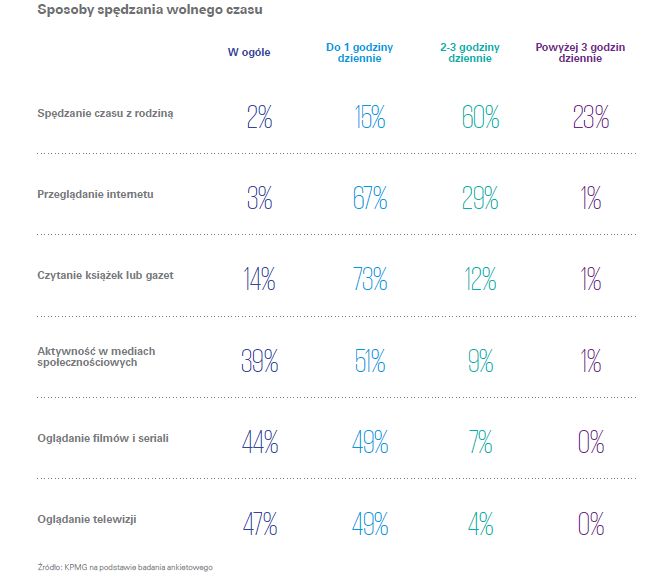647x580 pixels.
Task: Click the 60% value for family time
Action: [x=481, y=118]
